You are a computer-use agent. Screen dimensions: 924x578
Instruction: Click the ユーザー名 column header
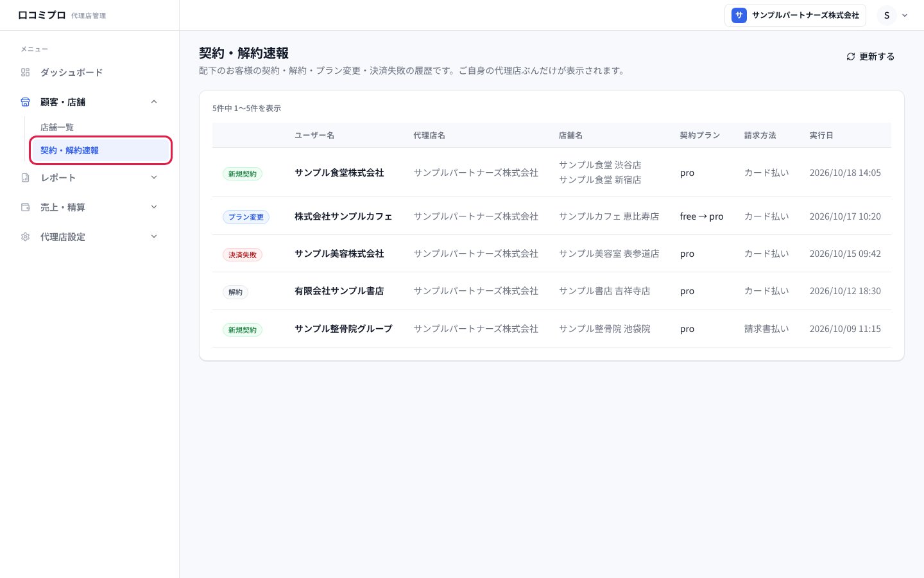tap(314, 136)
